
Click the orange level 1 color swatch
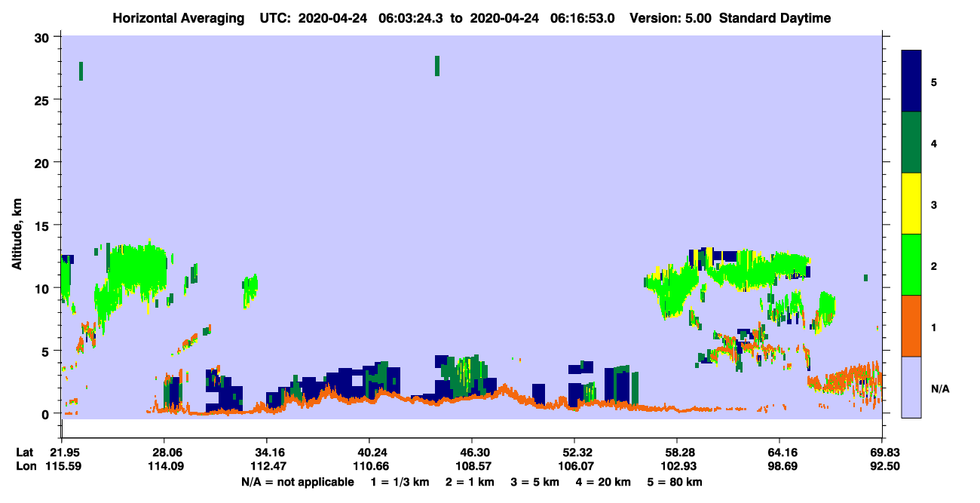tap(911, 326)
